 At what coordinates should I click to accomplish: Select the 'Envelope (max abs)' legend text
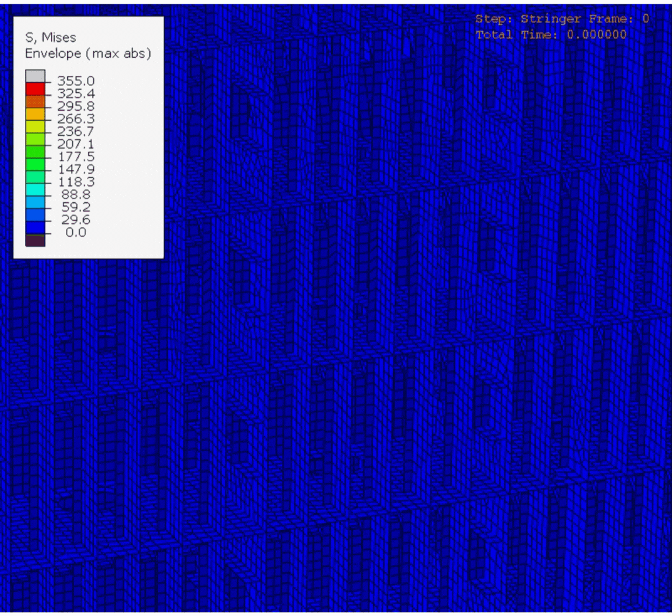coord(88,54)
